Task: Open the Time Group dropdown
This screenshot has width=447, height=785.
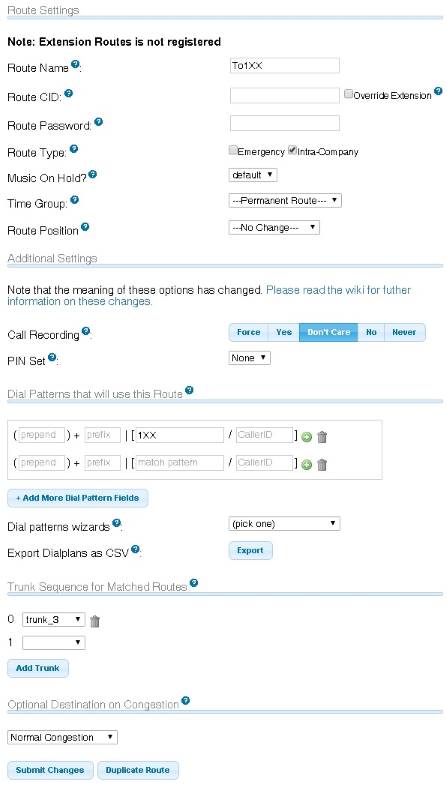Action: point(285,201)
